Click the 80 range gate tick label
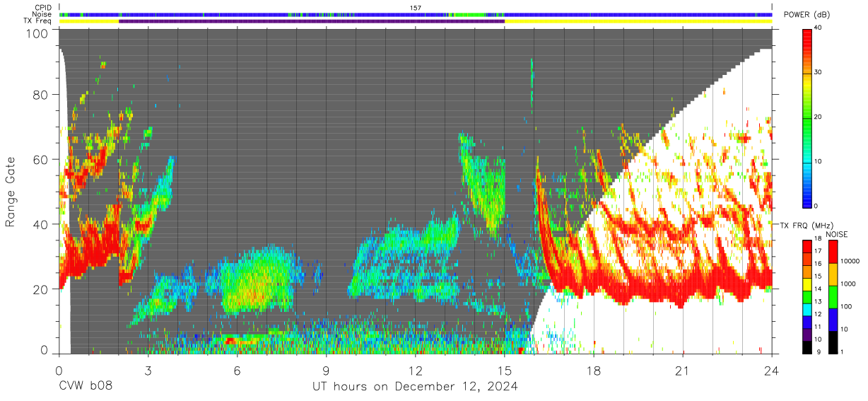Screen dimensions: 868x401 coord(41,95)
